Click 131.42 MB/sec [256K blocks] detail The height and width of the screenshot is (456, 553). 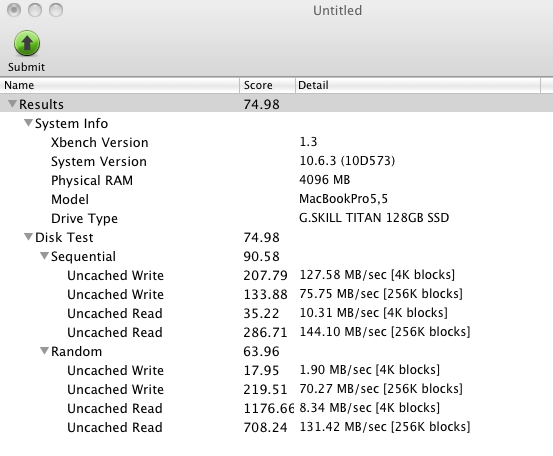385,427
